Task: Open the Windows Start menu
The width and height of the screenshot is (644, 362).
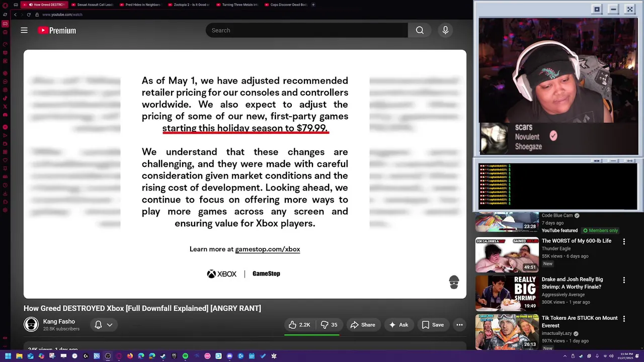Action: pyautogui.click(x=8, y=356)
